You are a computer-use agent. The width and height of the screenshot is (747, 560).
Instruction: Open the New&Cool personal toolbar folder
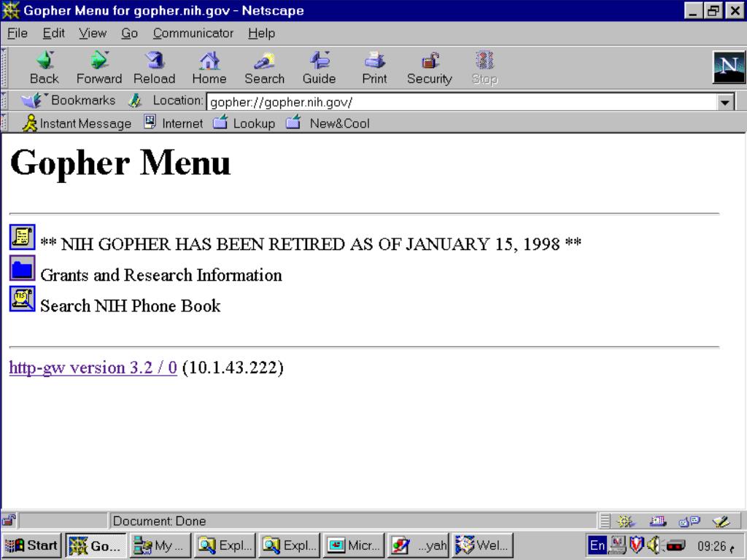(x=328, y=123)
